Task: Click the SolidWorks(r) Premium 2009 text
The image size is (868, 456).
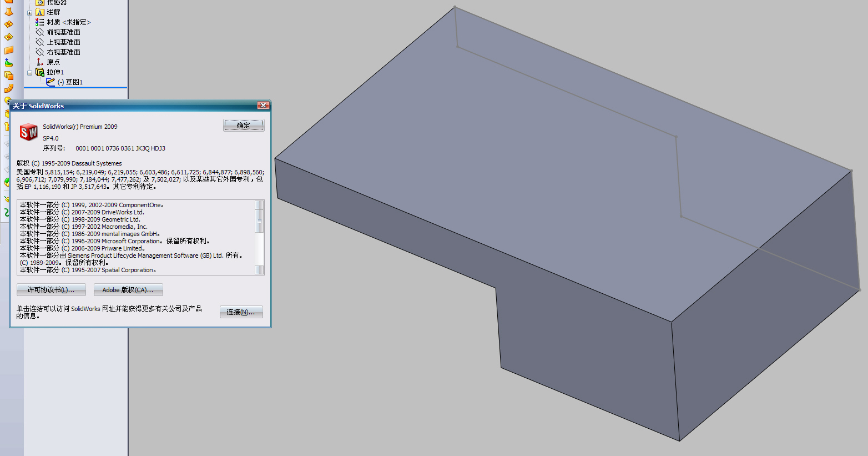Action: [80, 127]
